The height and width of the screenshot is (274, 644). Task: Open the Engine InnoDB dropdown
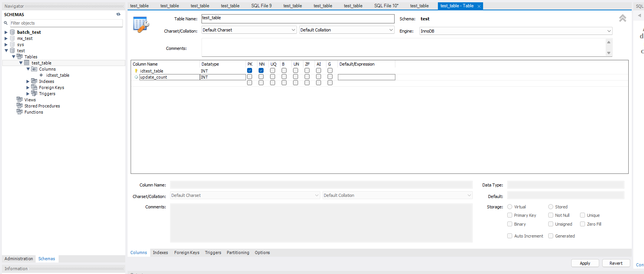tap(516, 31)
